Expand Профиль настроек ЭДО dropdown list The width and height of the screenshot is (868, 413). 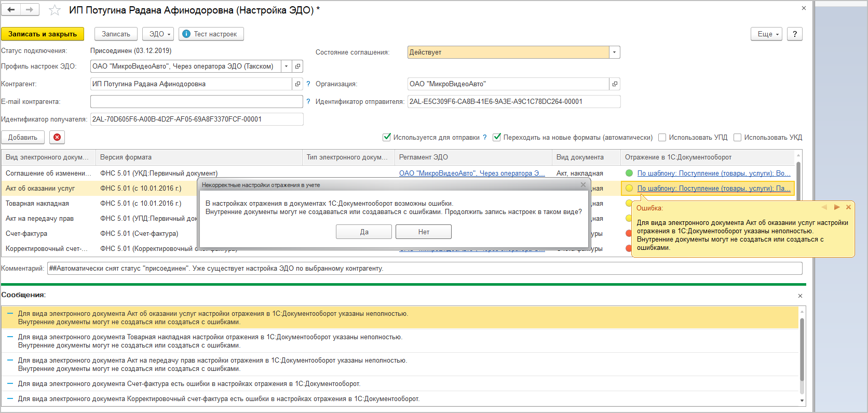[286, 66]
